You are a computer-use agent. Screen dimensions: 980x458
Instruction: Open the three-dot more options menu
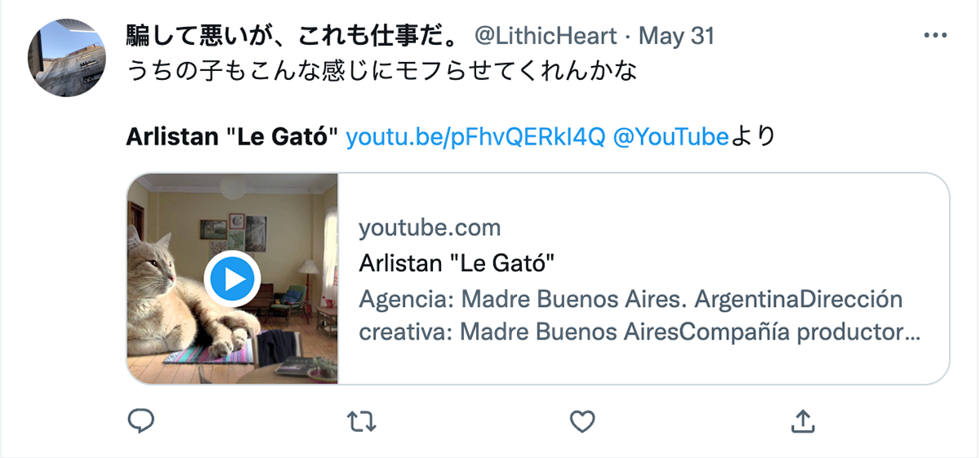point(934,36)
